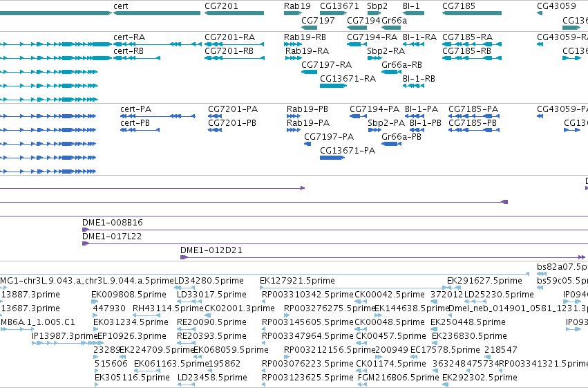588x388 pixels.
Task: Click transcript label 'CG7185-RA'
Action: click(x=468, y=37)
